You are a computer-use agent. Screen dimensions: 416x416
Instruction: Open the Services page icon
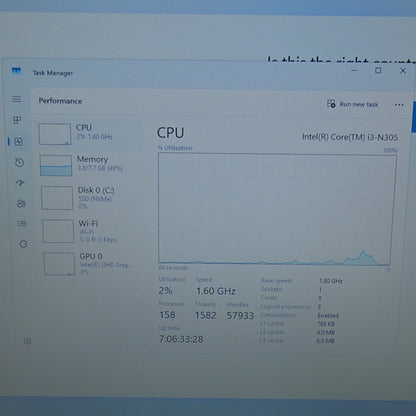pyautogui.click(x=23, y=244)
